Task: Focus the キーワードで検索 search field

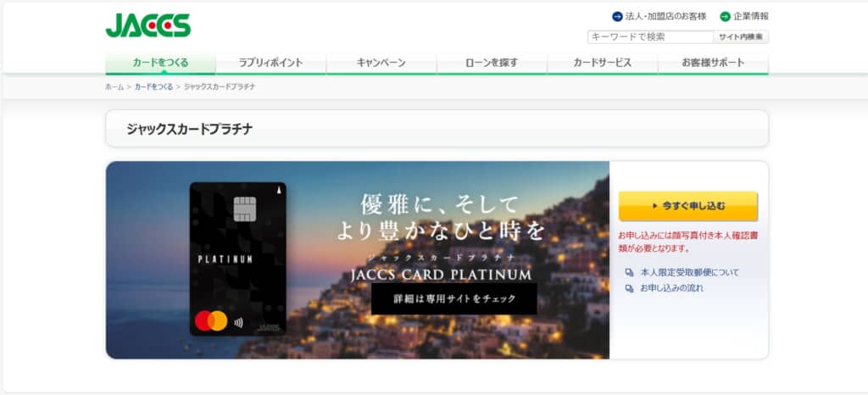Action: [650, 36]
